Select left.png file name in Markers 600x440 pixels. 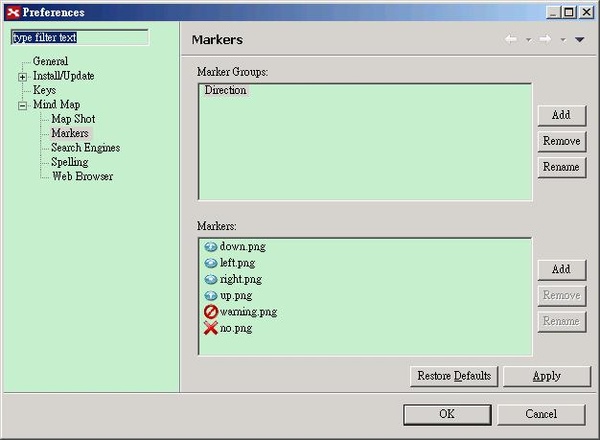pyautogui.click(x=237, y=263)
